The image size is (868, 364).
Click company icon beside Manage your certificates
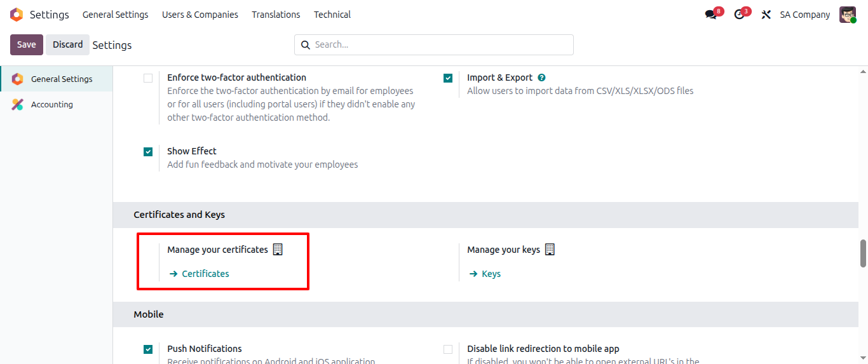pyautogui.click(x=278, y=250)
